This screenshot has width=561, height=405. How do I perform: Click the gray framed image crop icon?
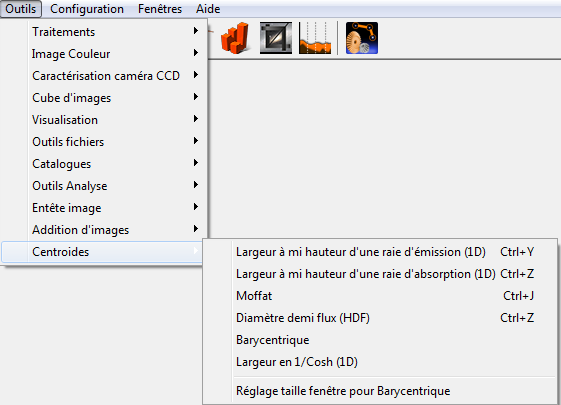coord(275,38)
